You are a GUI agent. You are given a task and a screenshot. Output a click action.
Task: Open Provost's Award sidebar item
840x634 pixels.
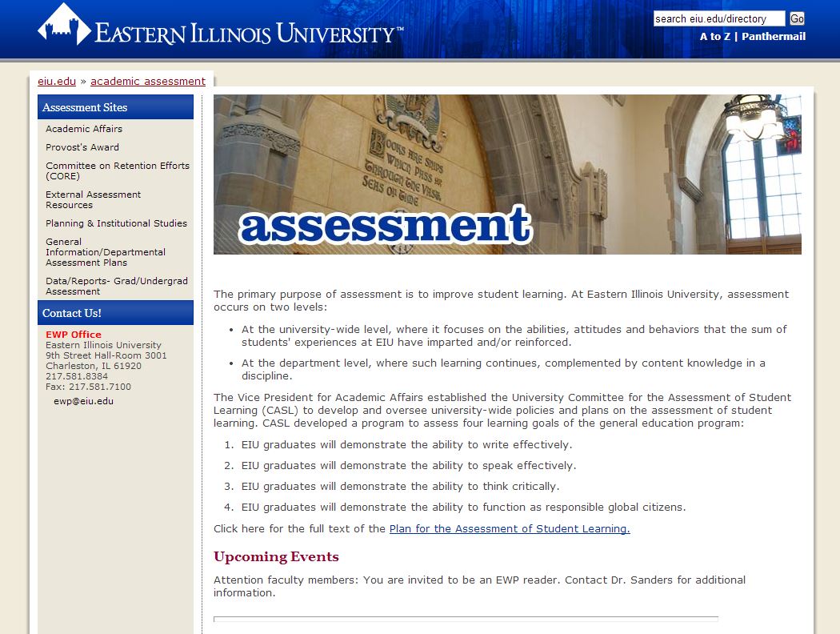click(82, 146)
